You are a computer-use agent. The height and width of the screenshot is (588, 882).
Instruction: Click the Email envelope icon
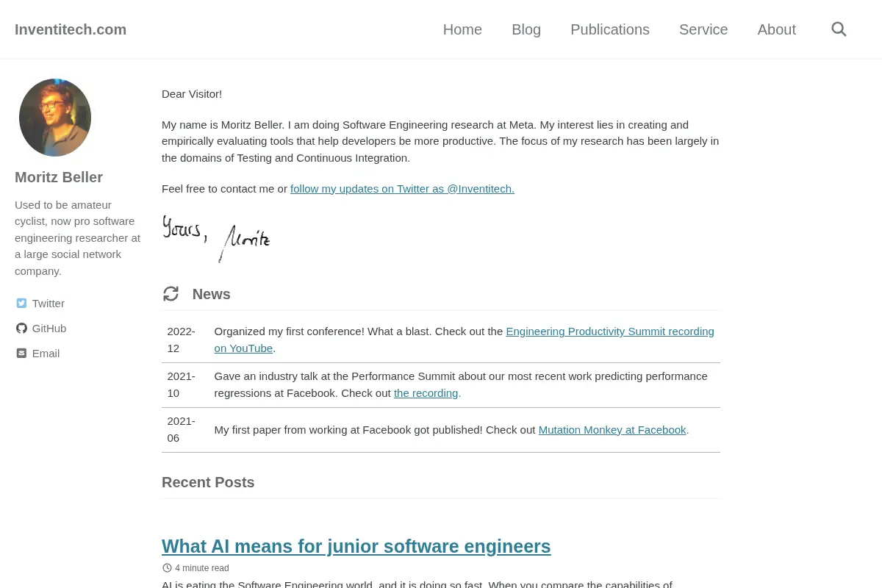point(21,354)
